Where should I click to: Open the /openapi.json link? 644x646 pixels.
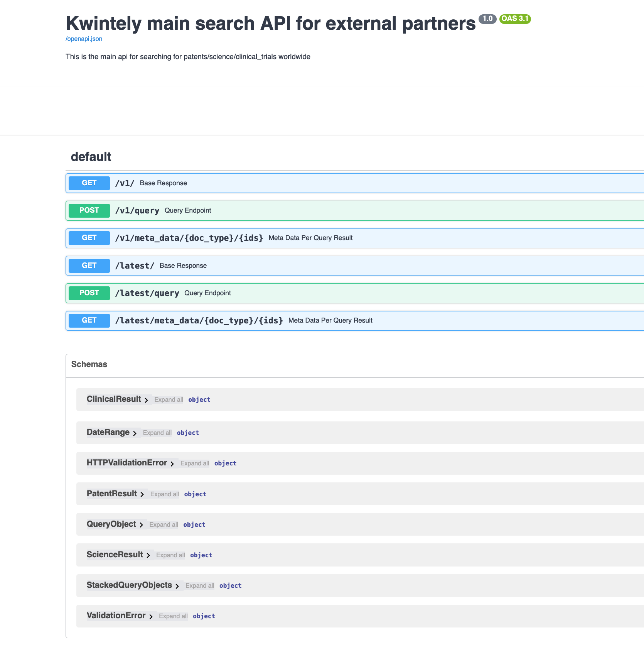click(84, 39)
